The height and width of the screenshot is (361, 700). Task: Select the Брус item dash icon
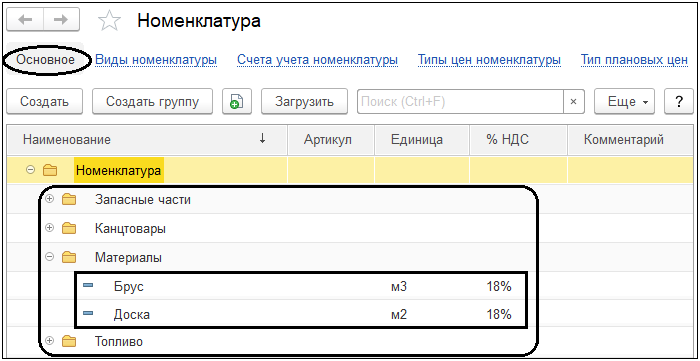(88, 285)
